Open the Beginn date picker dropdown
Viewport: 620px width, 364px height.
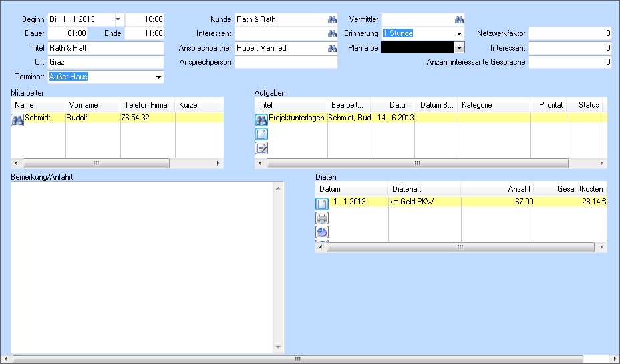point(118,19)
